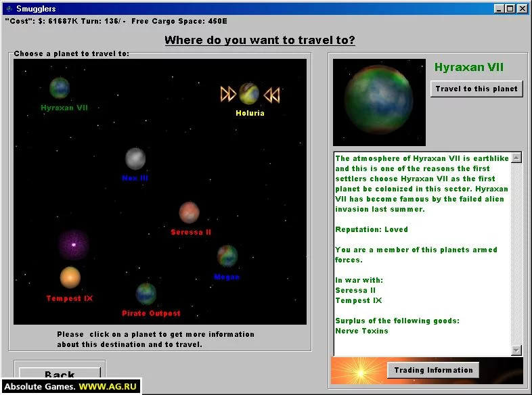Click the Holuria planet icon
This screenshot has width=532, height=395.
249,93
